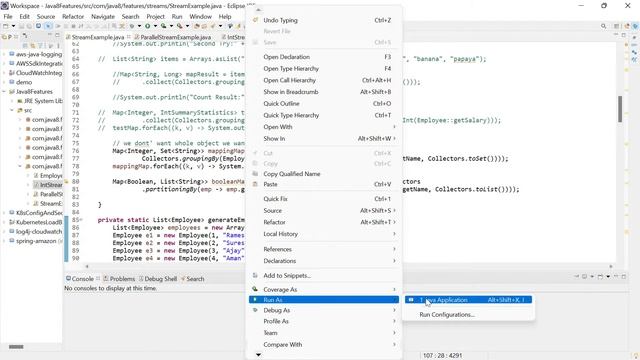Click the Add to Snippets icon
Image resolution: width=640 pixels, height=360 pixels.
tap(256, 276)
